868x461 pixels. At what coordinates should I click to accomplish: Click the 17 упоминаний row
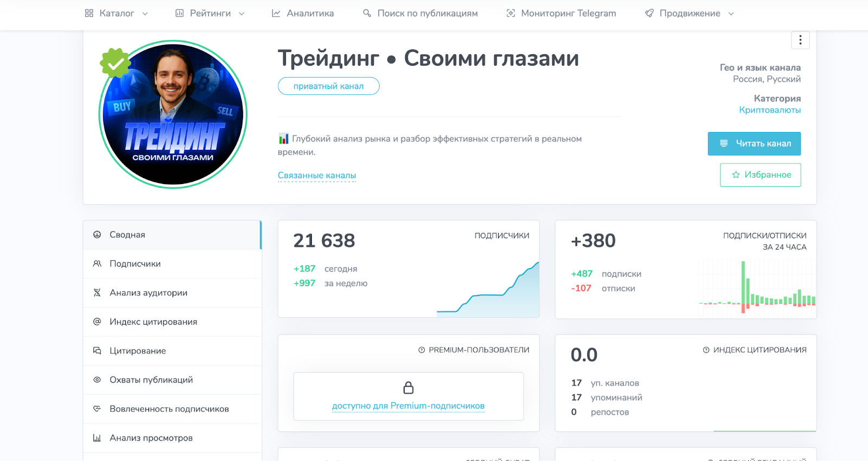tap(607, 397)
